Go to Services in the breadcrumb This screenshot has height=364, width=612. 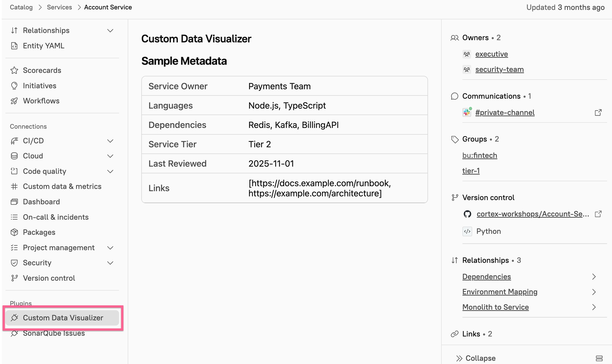click(59, 7)
